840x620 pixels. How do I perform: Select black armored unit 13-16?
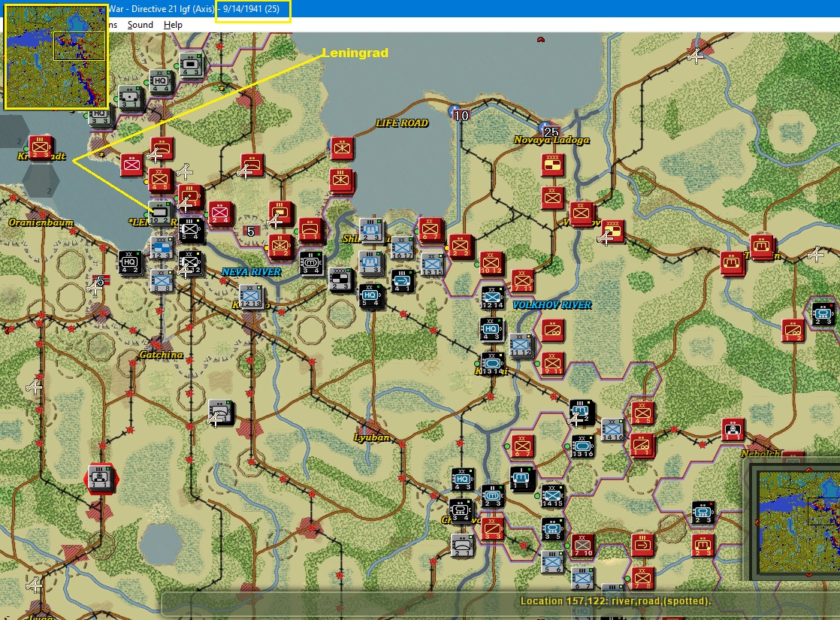[582, 446]
